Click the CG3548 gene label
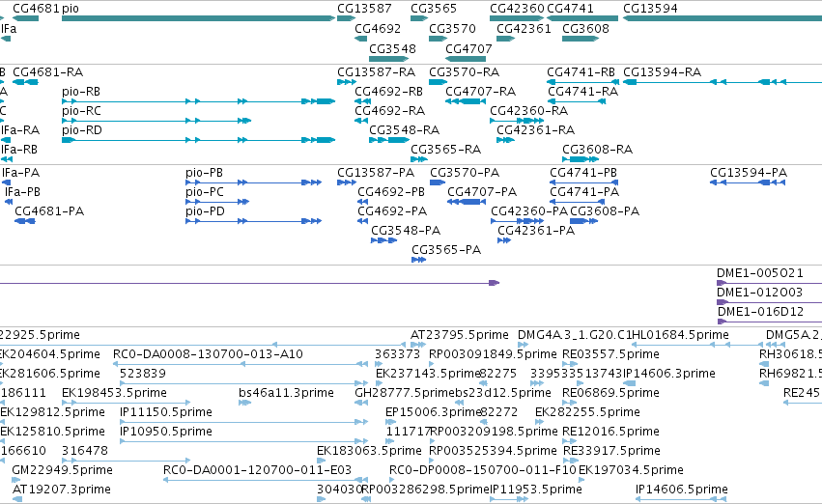Viewport: 822px width, 504px height. click(x=393, y=48)
